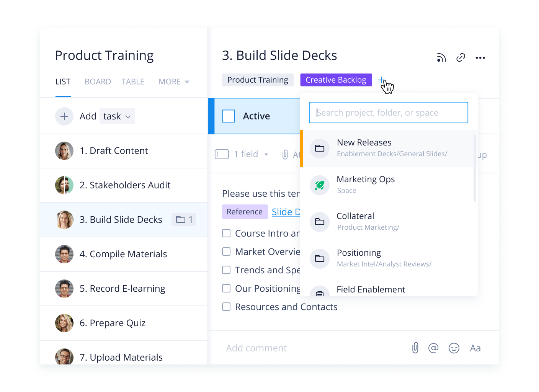
Task: Click the search project, folder, or space field
Action: (388, 113)
